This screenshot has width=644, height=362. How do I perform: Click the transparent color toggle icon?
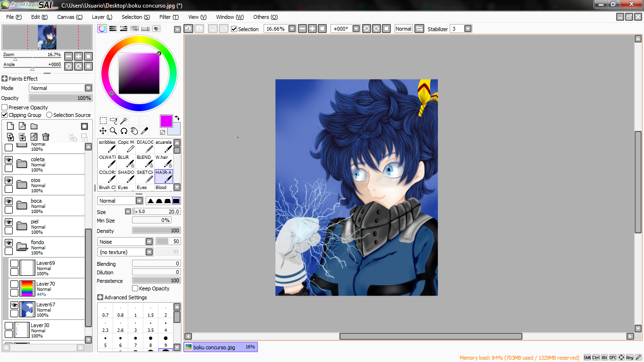click(163, 132)
